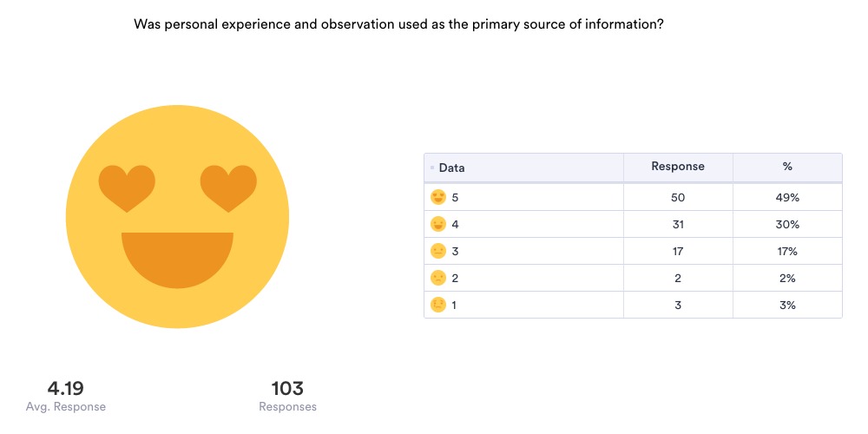The height and width of the screenshot is (434, 868).
Task: Click the small dot beside Data header
Action: pos(432,168)
